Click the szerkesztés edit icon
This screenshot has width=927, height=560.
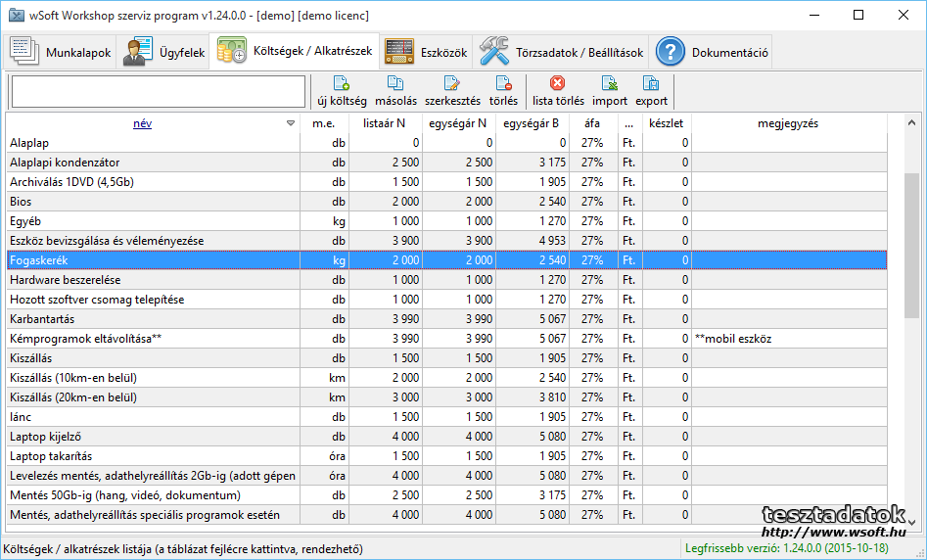click(452, 83)
